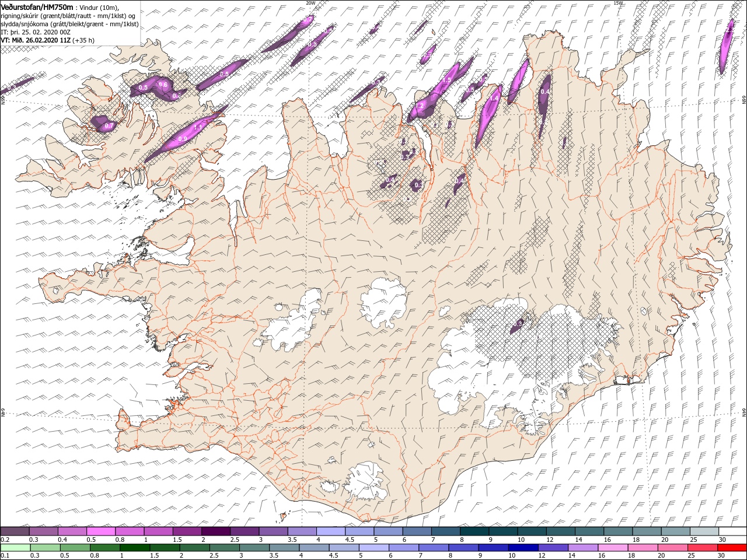Screen dimensions: 747x560
Task: Pick the light grey 25 swatch in top legend row
Action: coord(703,531)
